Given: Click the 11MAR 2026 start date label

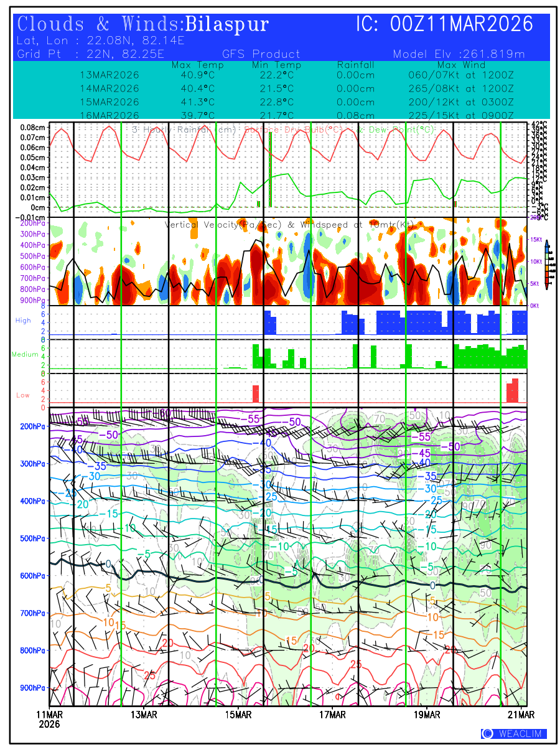Looking at the screenshot, I should (49, 718).
